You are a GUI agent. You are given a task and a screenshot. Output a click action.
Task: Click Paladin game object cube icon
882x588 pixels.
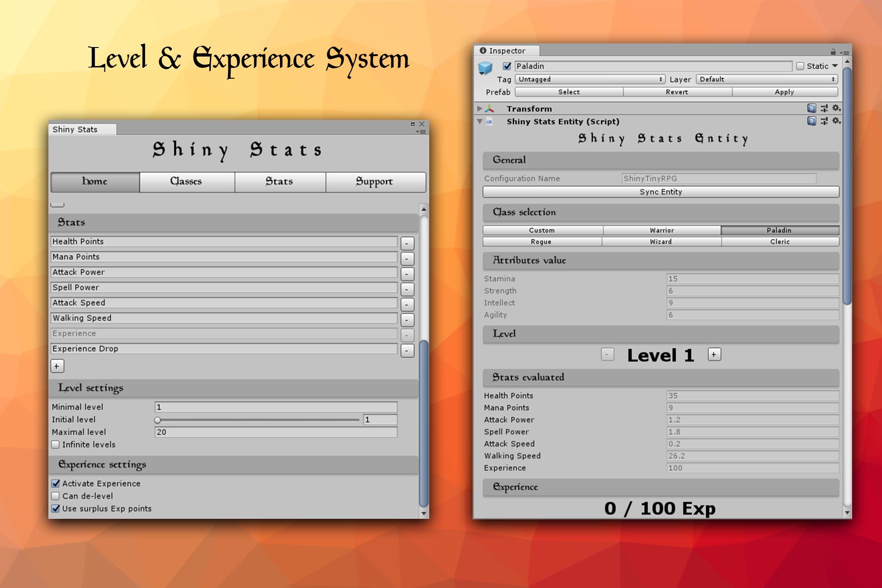(485, 68)
